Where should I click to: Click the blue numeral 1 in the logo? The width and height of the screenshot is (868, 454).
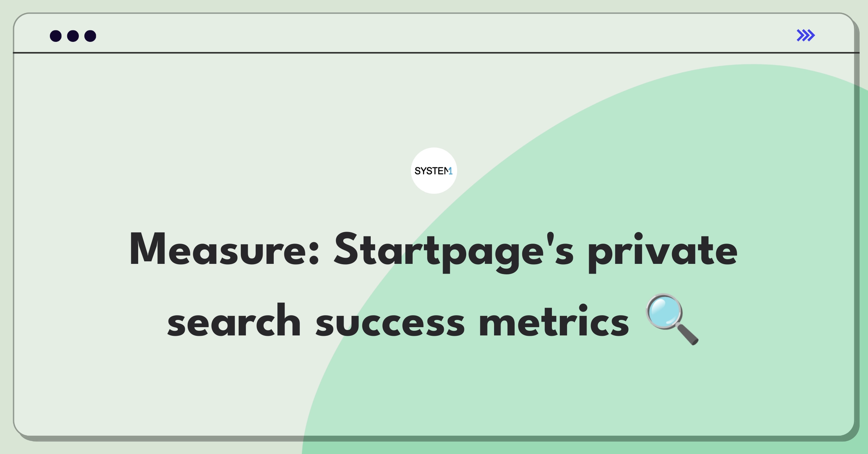click(x=450, y=171)
